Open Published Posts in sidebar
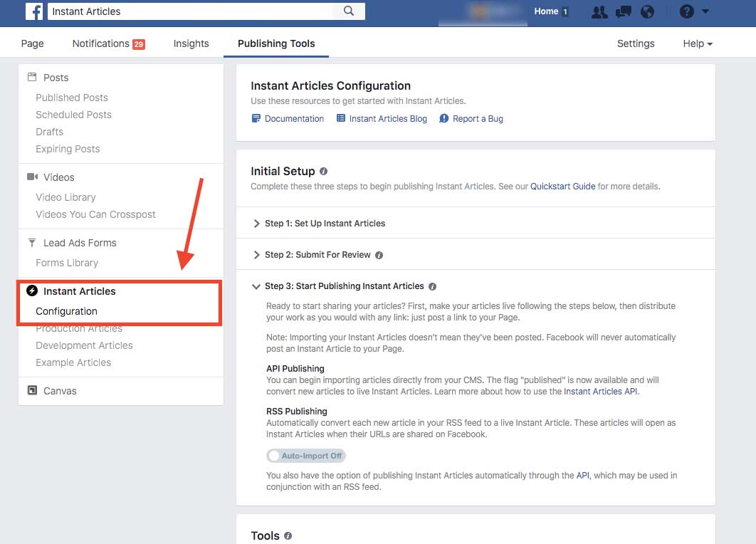 [x=72, y=98]
